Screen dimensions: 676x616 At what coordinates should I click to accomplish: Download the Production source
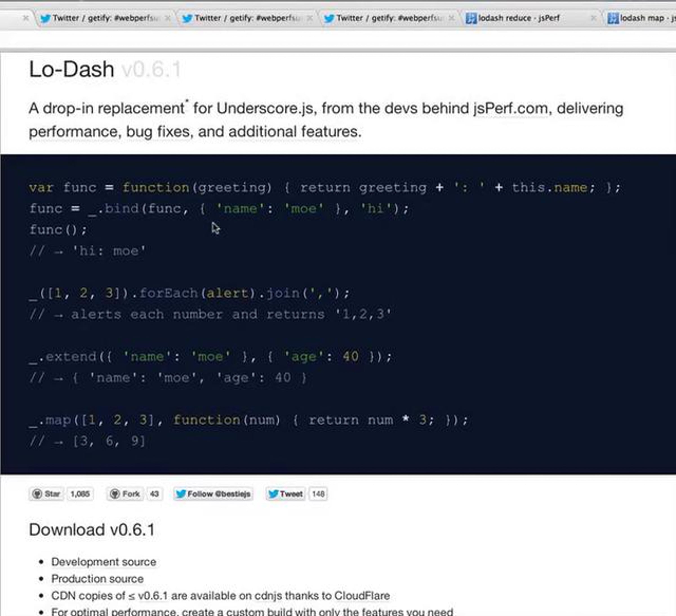pos(97,579)
